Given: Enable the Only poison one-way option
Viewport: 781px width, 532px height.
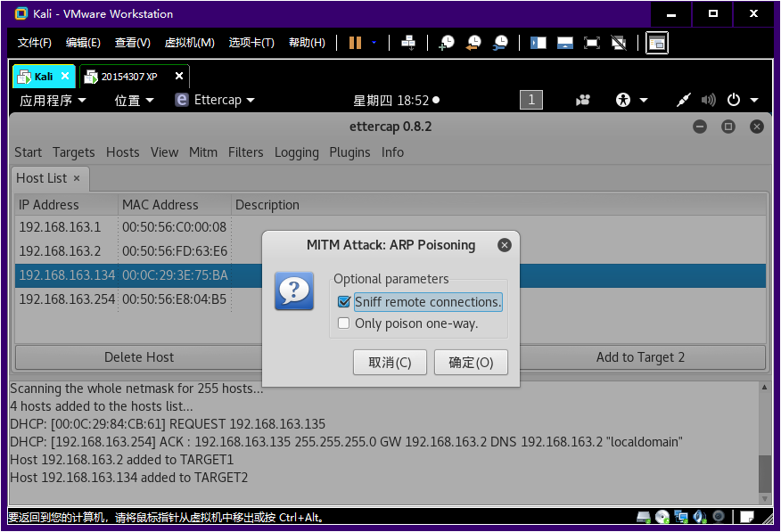Looking at the screenshot, I should 344,323.
